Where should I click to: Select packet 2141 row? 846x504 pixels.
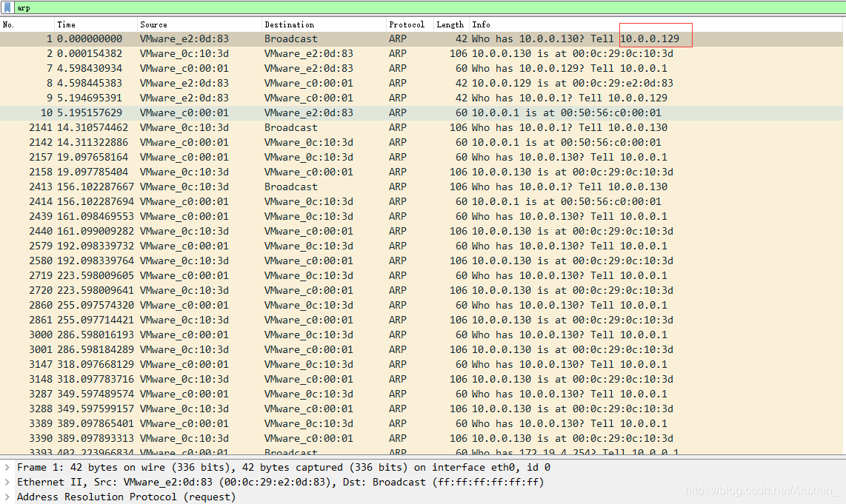click(422, 128)
